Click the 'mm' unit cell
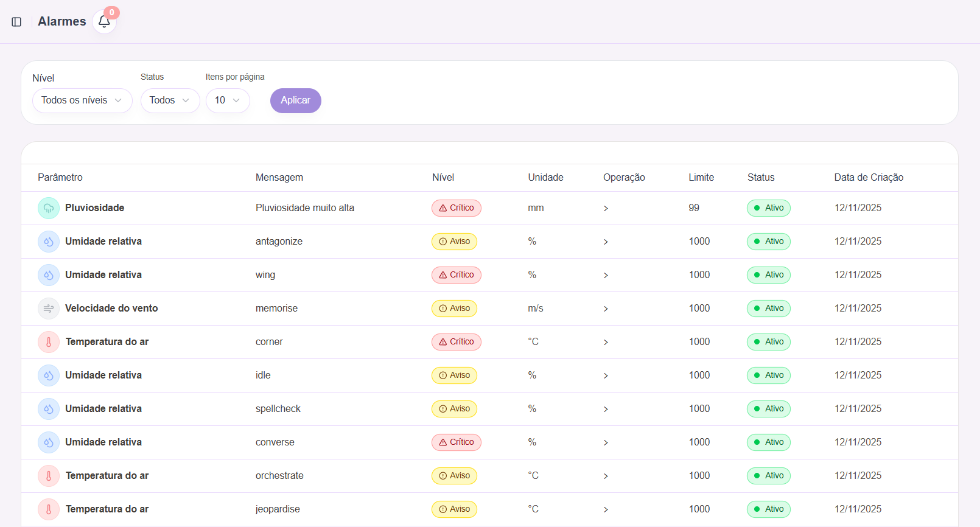Screen dimensions: 980x527 coord(536,208)
